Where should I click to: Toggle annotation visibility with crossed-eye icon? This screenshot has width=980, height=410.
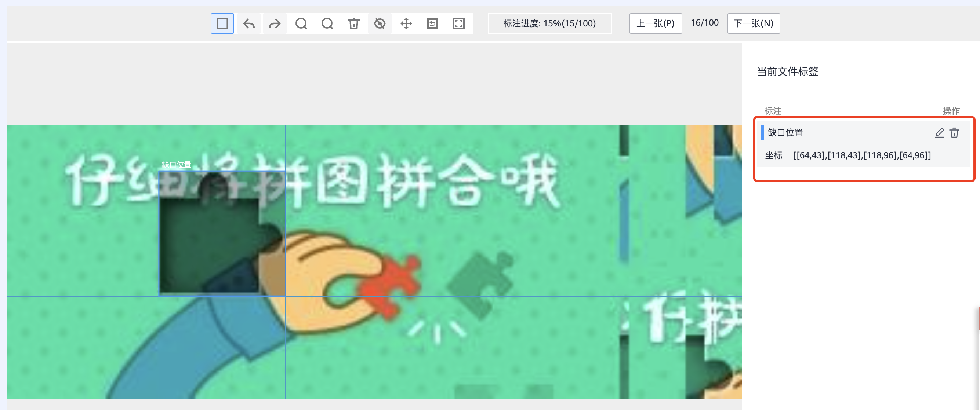pyautogui.click(x=380, y=23)
